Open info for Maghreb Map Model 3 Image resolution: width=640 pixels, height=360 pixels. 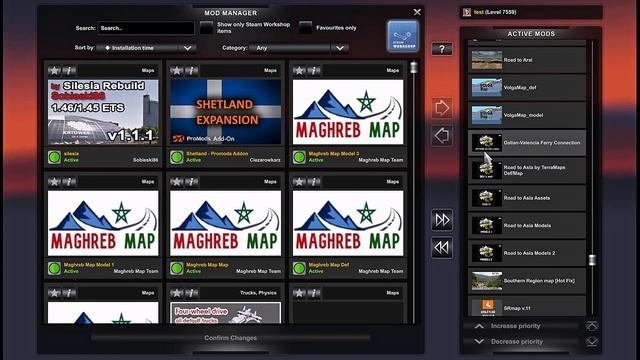(314, 71)
